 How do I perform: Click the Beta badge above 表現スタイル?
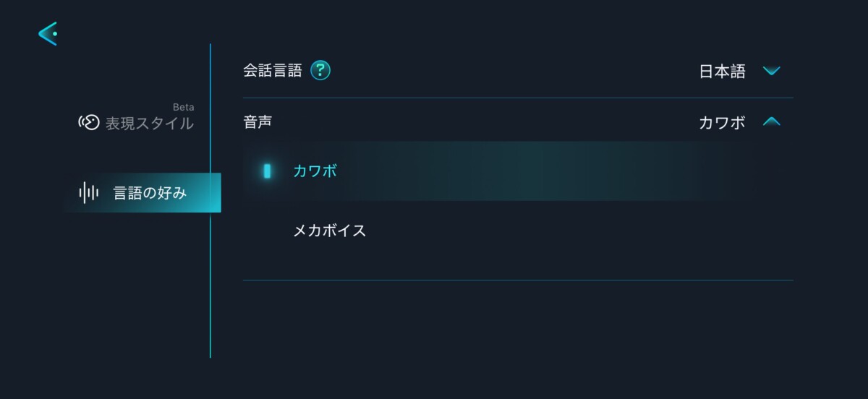click(183, 108)
